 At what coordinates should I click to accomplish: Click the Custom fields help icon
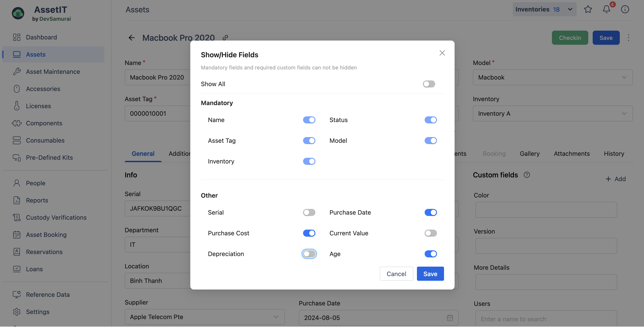tap(527, 175)
